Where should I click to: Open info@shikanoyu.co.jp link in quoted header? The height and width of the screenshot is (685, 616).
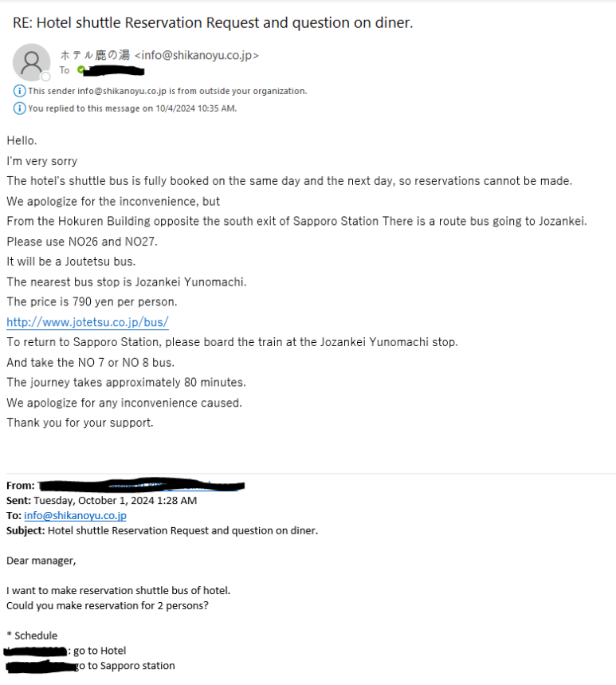(x=75, y=515)
